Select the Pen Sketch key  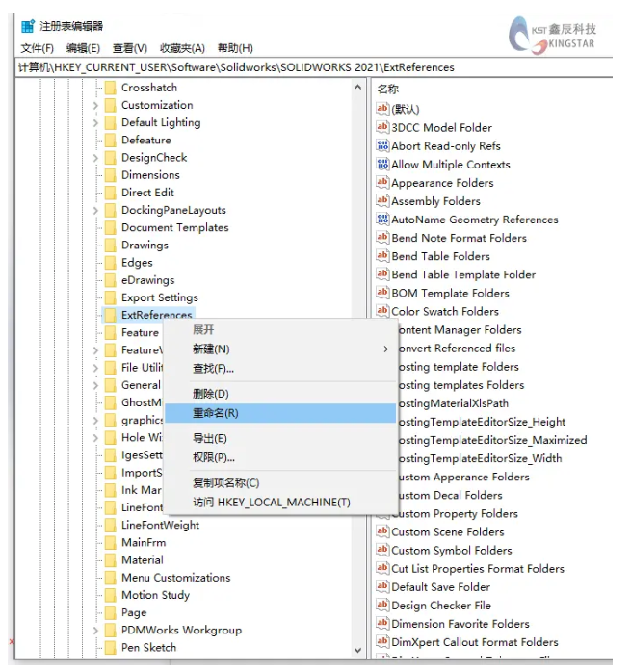click(149, 648)
